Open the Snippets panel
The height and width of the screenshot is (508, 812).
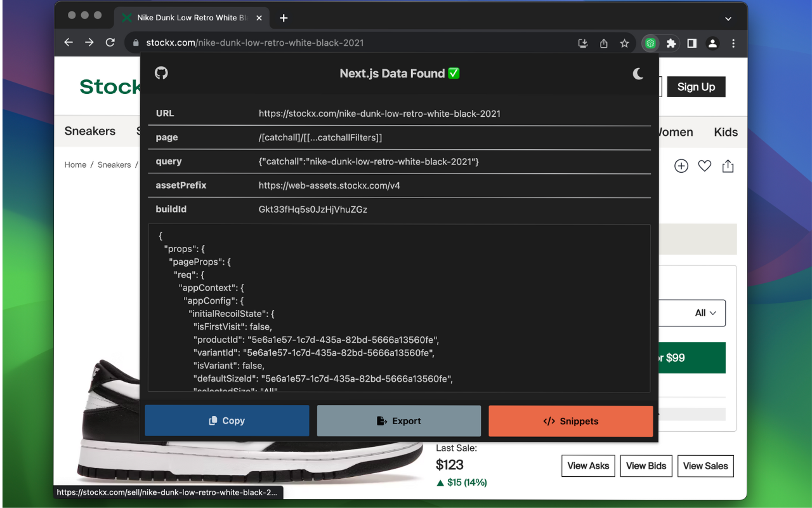570,420
